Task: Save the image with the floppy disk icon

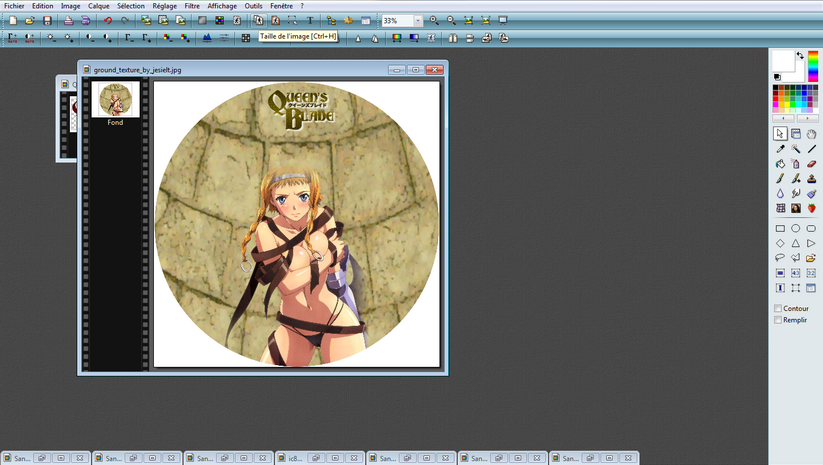Action: point(47,20)
